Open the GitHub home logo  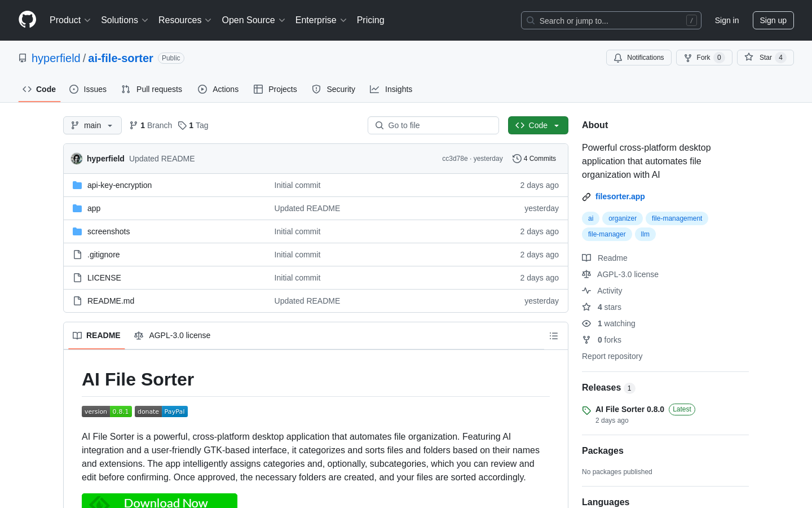[27, 20]
